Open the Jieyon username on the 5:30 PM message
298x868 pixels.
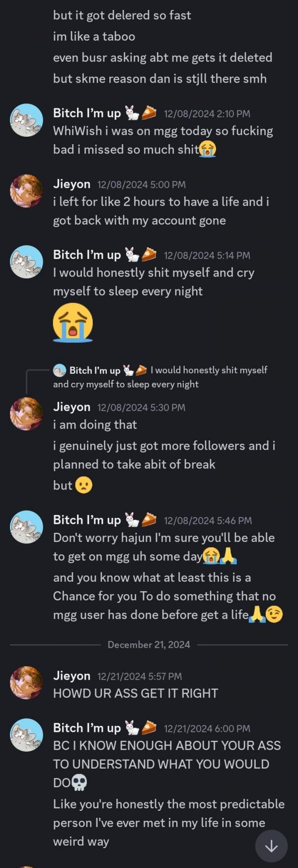(x=72, y=407)
